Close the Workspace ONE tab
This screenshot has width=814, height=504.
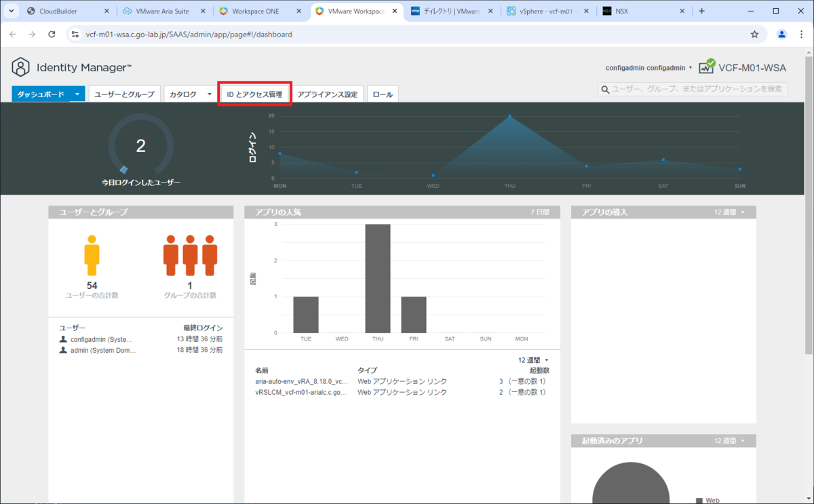tap(298, 11)
